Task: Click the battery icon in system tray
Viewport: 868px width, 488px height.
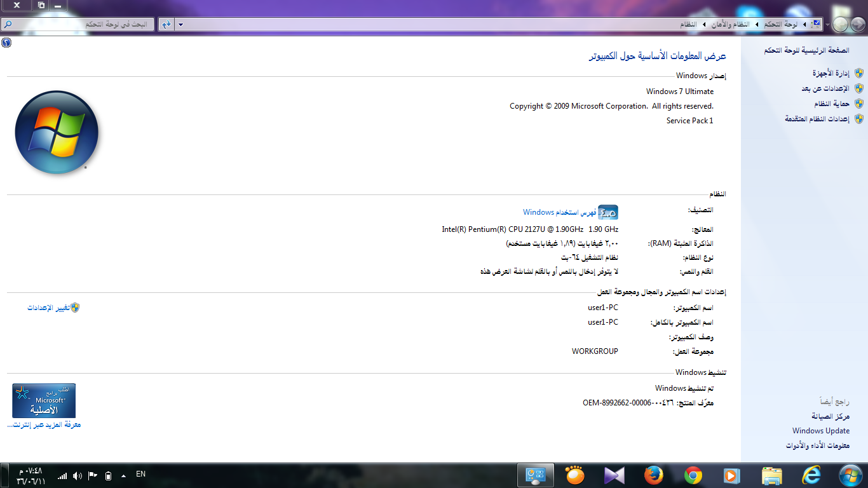Action: [x=108, y=475]
